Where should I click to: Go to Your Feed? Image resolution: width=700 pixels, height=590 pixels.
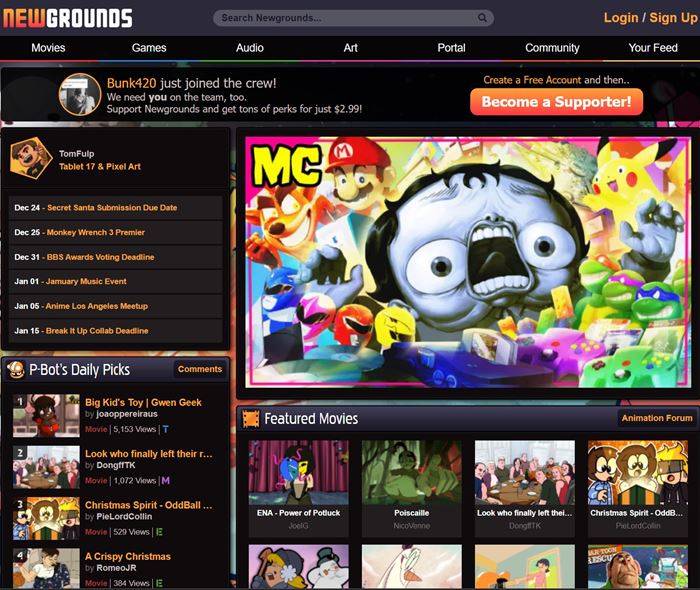click(x=653, y=48)
